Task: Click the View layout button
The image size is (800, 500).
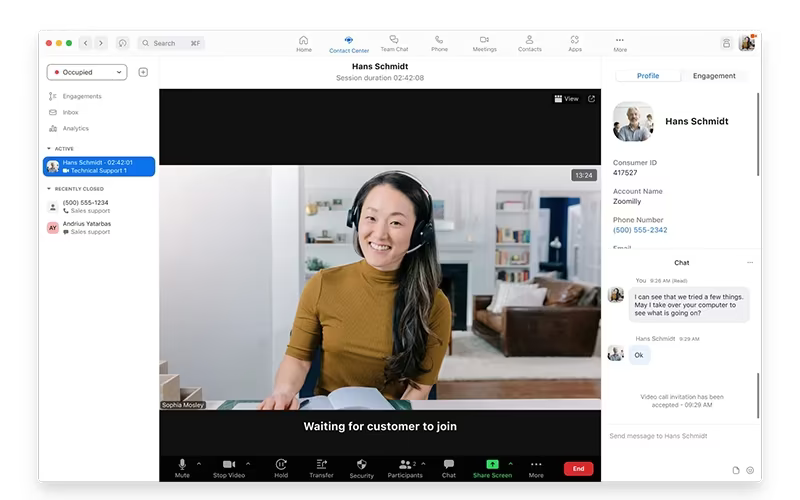Action: coord(566,99)
